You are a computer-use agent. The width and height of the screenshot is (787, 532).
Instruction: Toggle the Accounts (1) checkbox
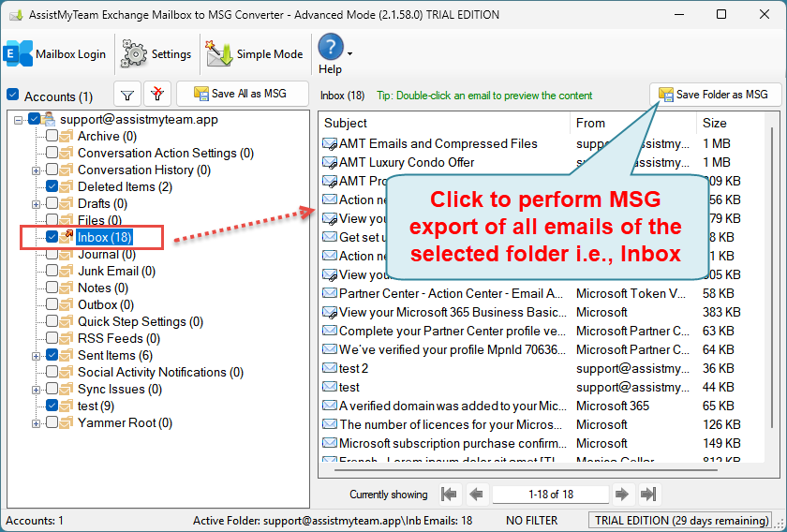[13, 95]
